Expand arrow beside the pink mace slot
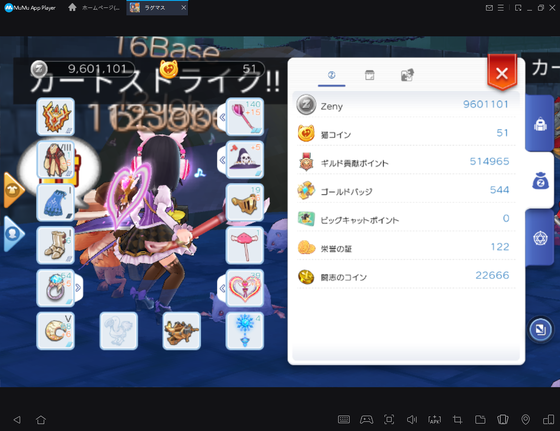560x431 pixels. tap(222, 117)
